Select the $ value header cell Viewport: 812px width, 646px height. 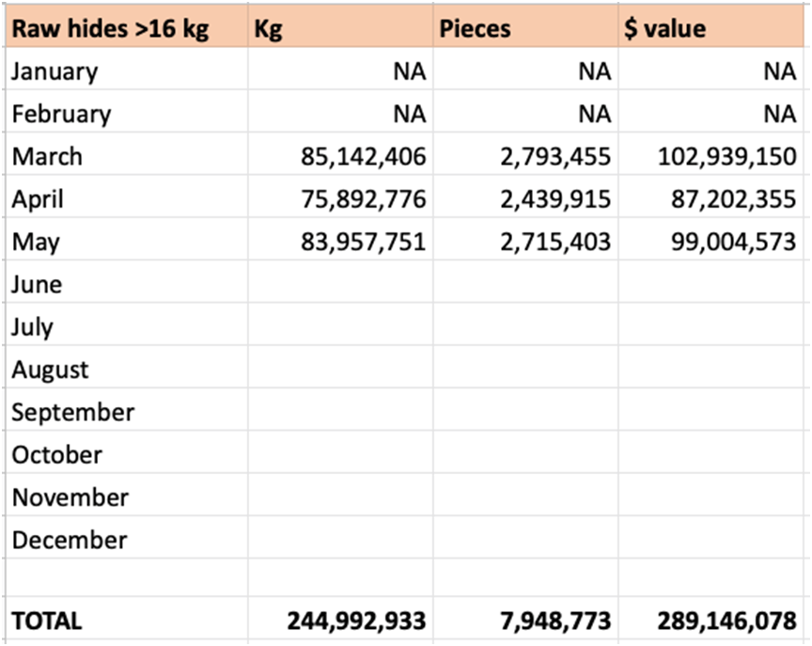click(x=711, y=27)
